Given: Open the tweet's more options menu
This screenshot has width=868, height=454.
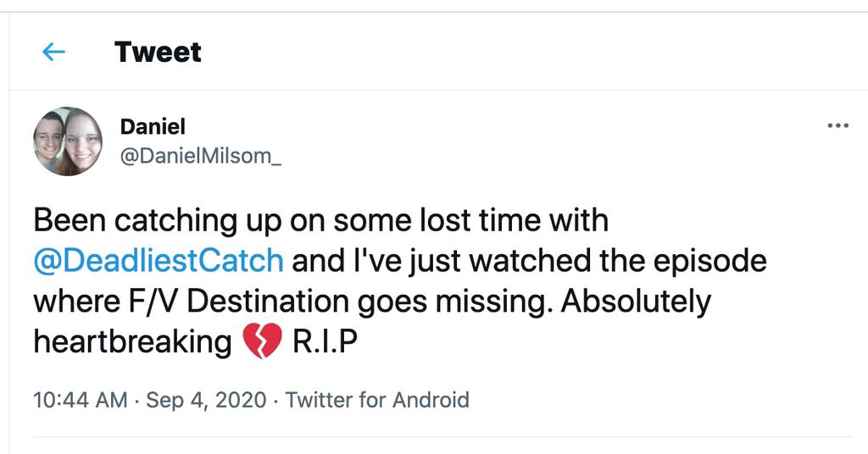Looking at the screenshot, I should click(837, 126).
